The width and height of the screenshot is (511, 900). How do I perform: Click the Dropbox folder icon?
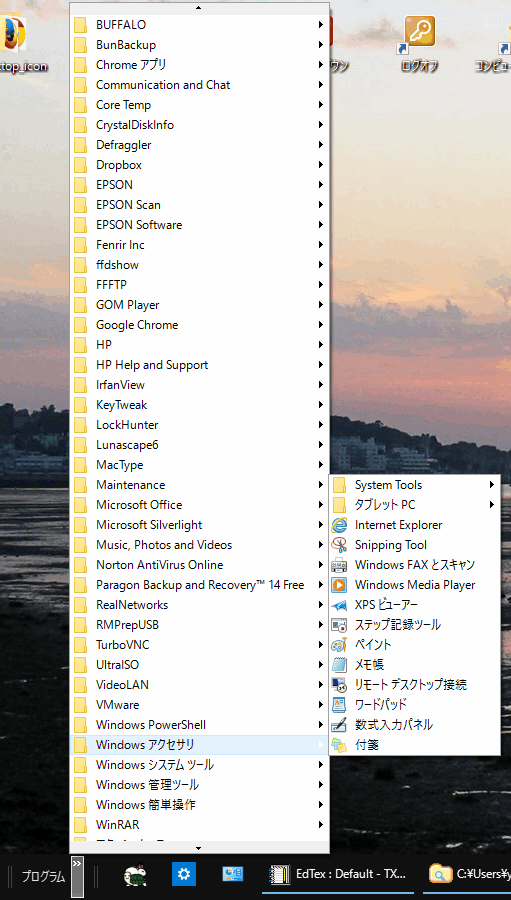80,165
